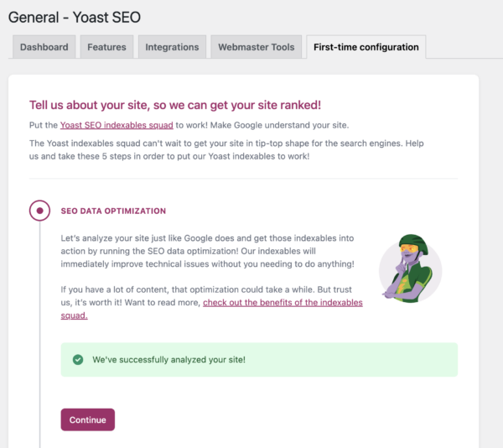Click the General - Yoast SEO page title
Image resolution: width=503 pixels, height=448 pixels.
(75, 17)
